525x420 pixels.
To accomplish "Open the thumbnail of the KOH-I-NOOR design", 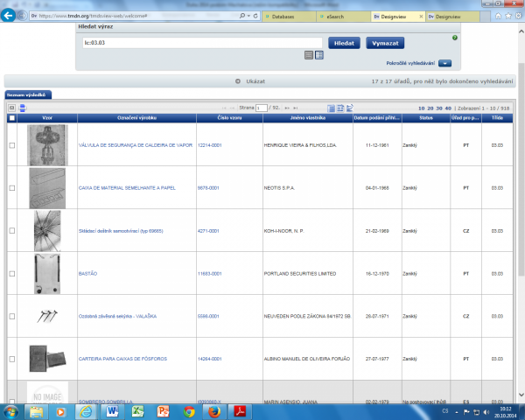I will [x=46, y=231].
